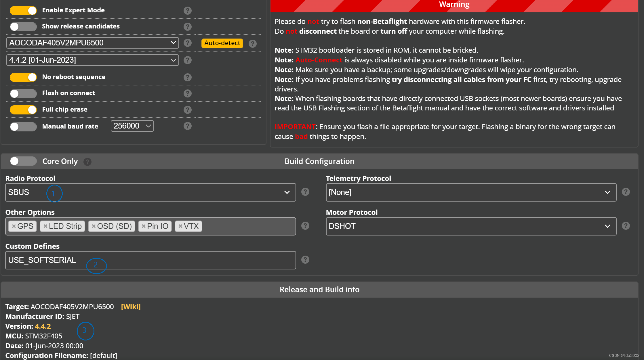Viewport: 644px width, 360px height.
Task: Open the firmware version 4.4.2 dropdown
Action: (92, 60)
